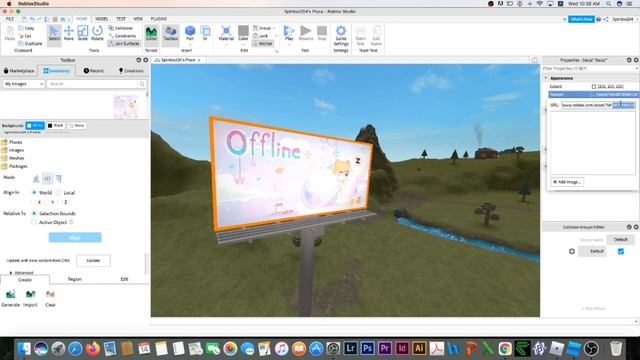Click the terrain Import icon

click(x=30, y=298)
